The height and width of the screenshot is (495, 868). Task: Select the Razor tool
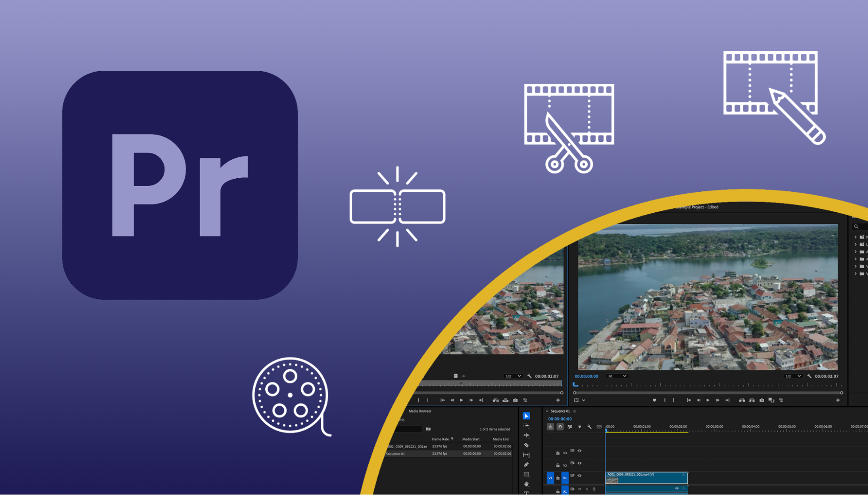click(526, 445)
